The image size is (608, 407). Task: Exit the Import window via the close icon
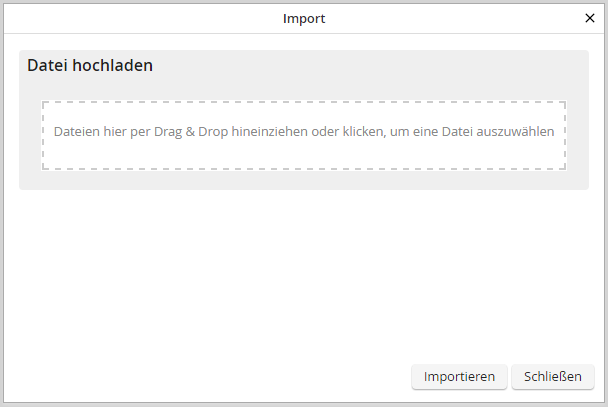(x=589, y=18)
